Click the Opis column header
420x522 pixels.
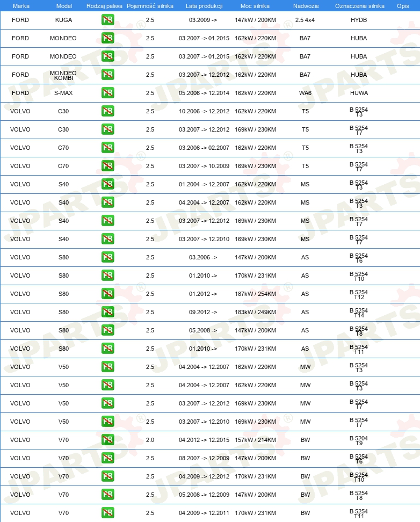[x=403, y=6]
